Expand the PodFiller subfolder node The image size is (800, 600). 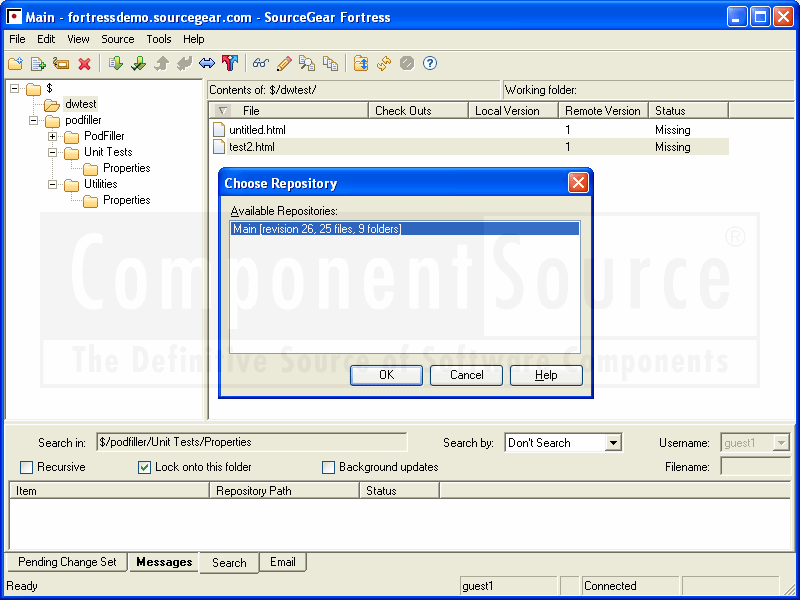[x=53, y=137]
